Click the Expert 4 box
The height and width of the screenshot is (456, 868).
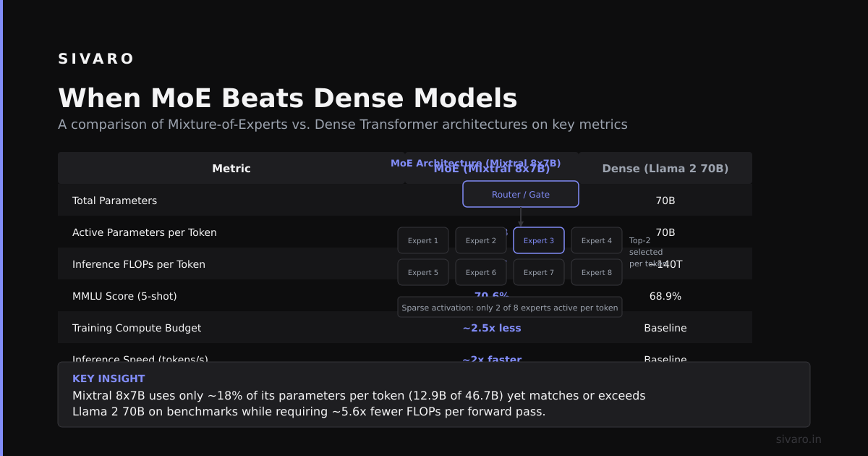point(597,240)
